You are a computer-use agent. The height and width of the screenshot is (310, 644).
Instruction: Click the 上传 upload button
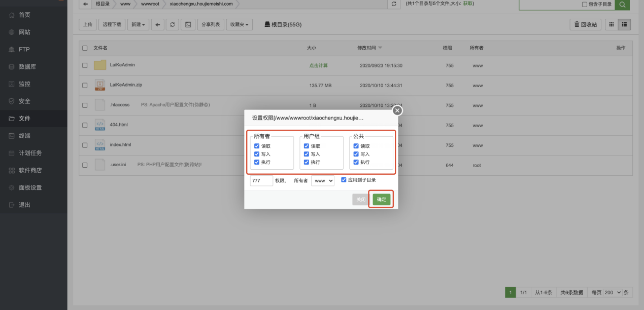coord(88,25)
